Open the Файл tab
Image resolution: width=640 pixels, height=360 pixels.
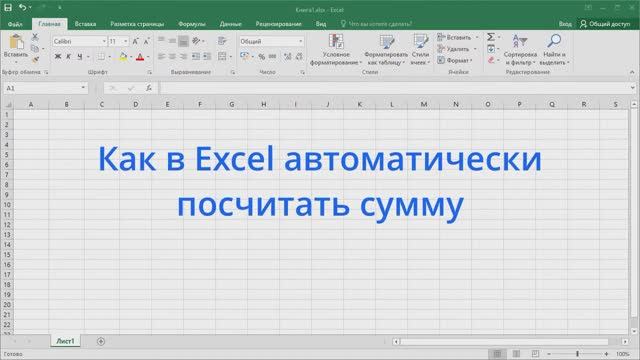click(15, 24)
